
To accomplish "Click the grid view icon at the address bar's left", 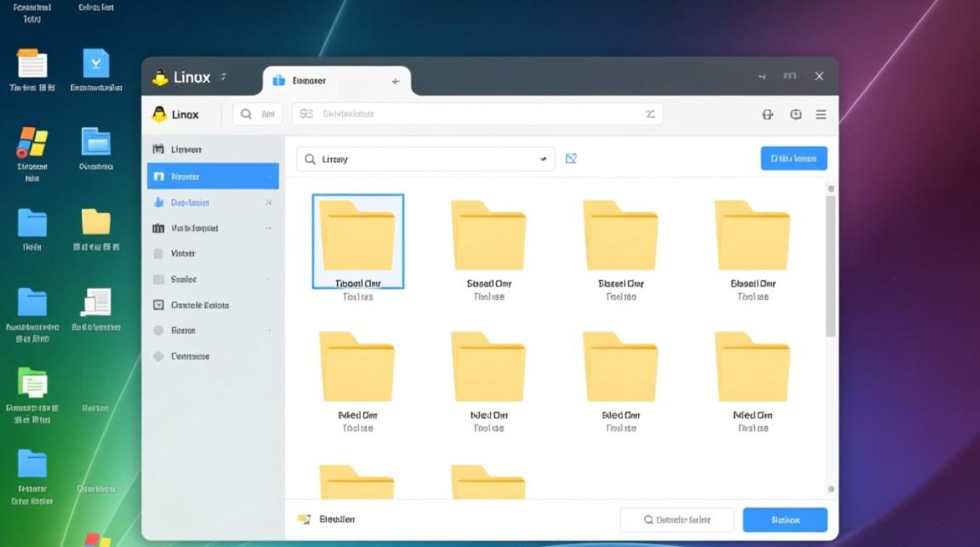I will 306,114.
